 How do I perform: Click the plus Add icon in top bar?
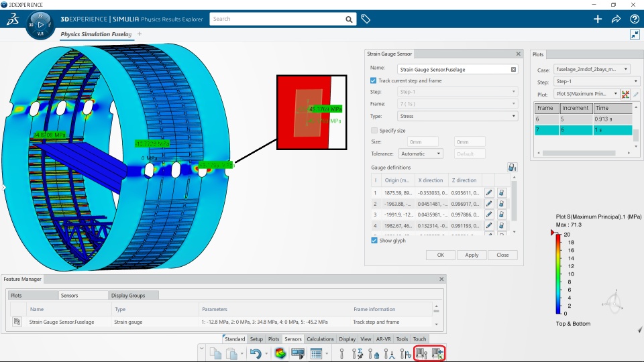(598, 19)
